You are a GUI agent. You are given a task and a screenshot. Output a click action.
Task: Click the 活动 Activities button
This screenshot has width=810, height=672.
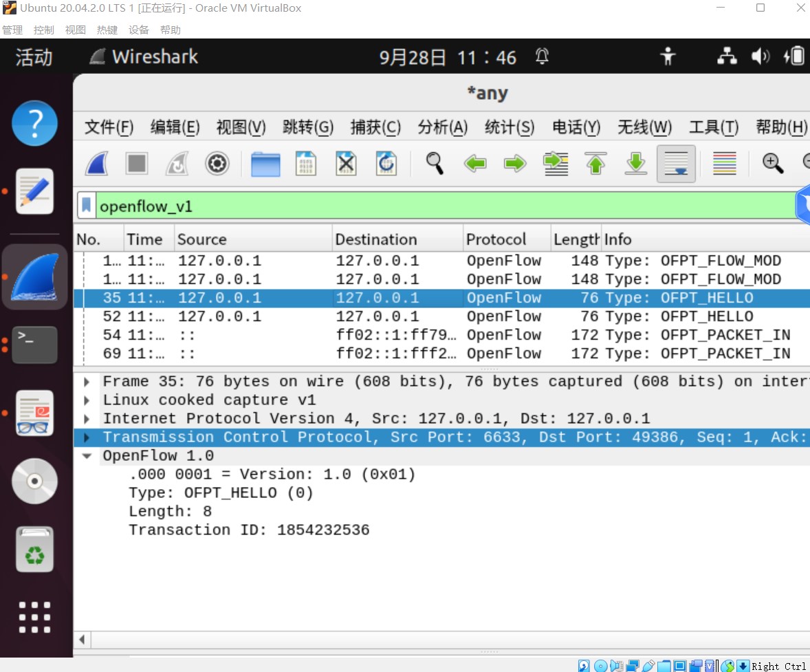(32, 57)
